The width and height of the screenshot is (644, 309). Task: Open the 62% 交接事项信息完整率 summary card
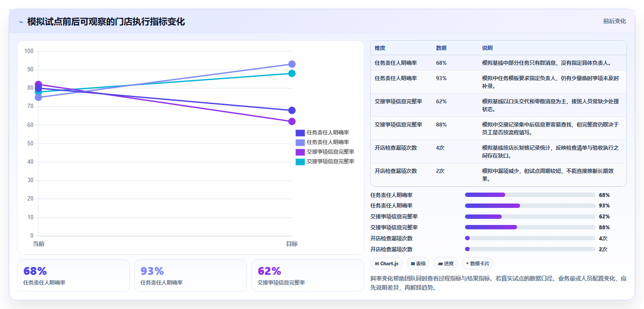click(308, 275)
